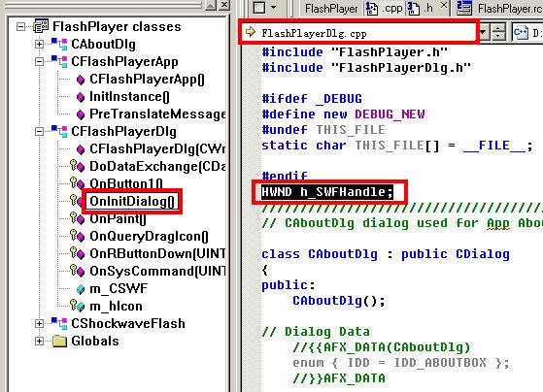Select the OnQueryDragIcon() tree item

[149, 237]
